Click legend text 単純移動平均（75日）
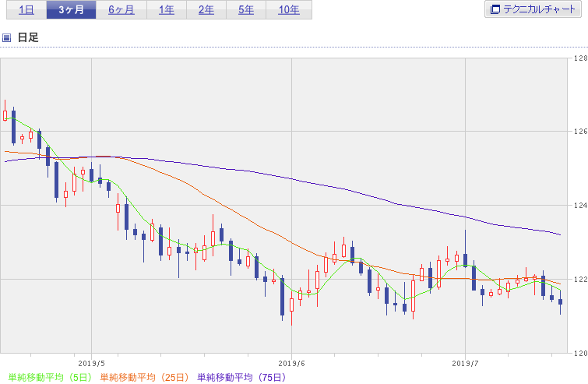The height and width of the screenshot is (384, 588). coord(241,377)
